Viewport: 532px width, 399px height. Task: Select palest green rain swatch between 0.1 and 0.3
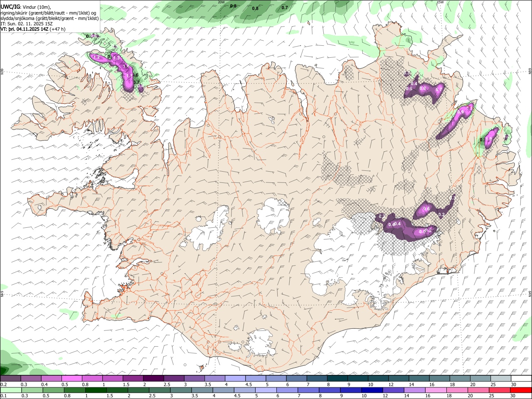pyautogui.click(x=10, y=390)
